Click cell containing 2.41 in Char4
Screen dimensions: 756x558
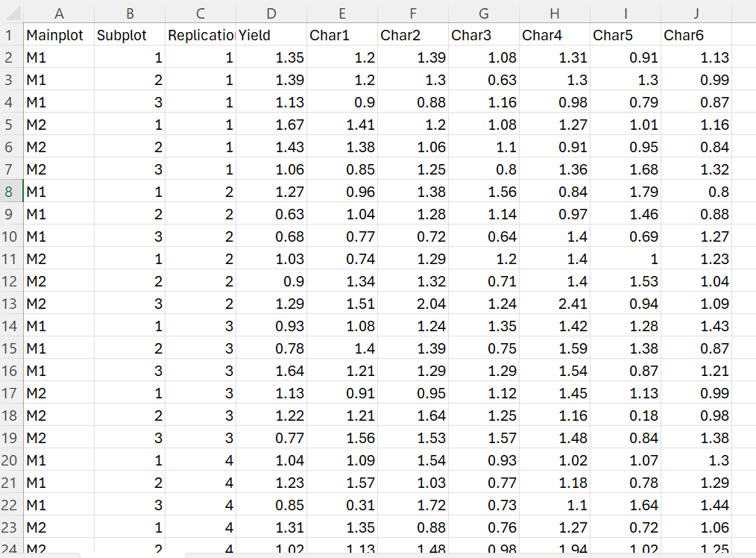[x=555, y=304]
